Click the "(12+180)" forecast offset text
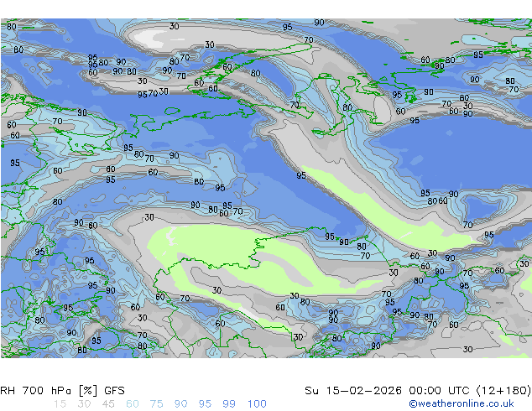The width and height of the screenshot is (532, 411). (503, 391)
